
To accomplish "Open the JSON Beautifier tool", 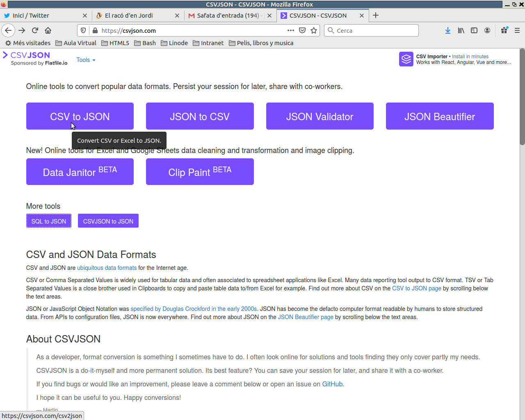I will click(x=440, y=116).
